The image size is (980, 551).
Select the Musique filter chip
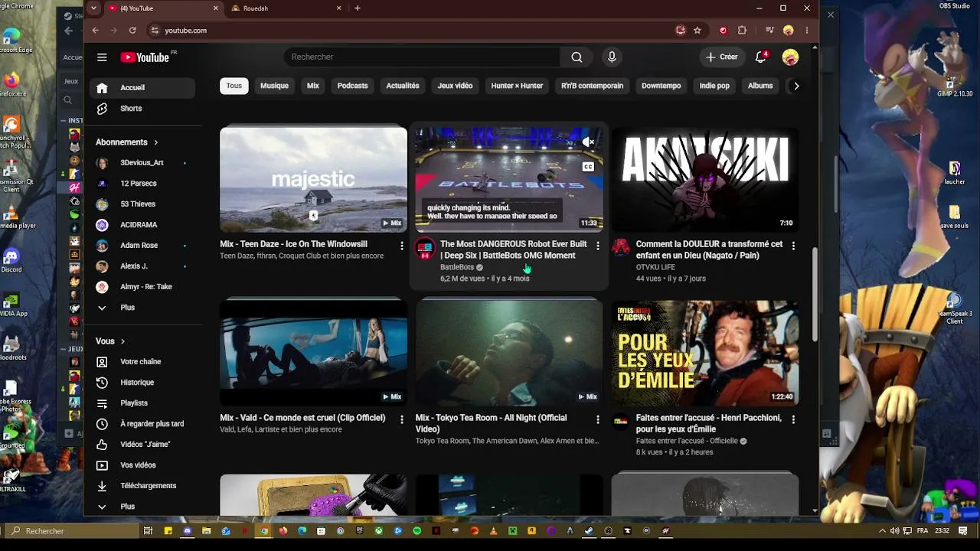pyautogui.click(x=274, y=86)
